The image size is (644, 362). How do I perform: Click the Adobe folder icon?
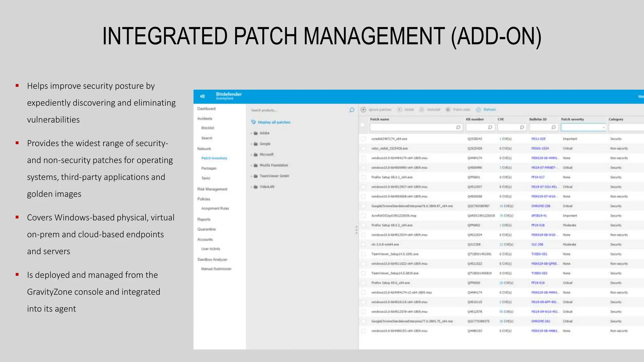pyautogui.click(x=256, y=133)
